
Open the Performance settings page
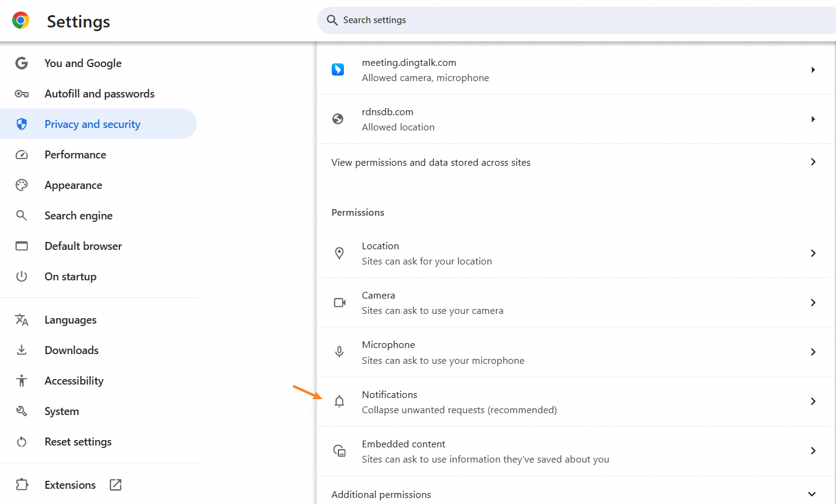coord(75,155)
